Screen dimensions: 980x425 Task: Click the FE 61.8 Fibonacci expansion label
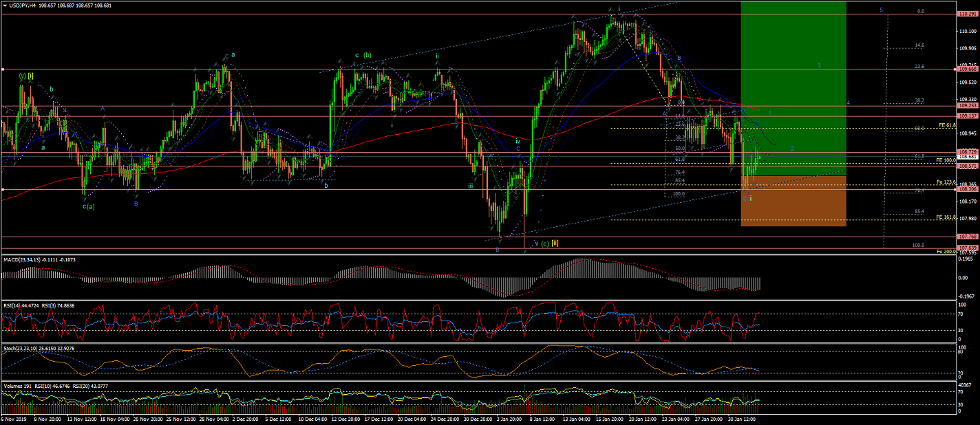pos(947,125)
